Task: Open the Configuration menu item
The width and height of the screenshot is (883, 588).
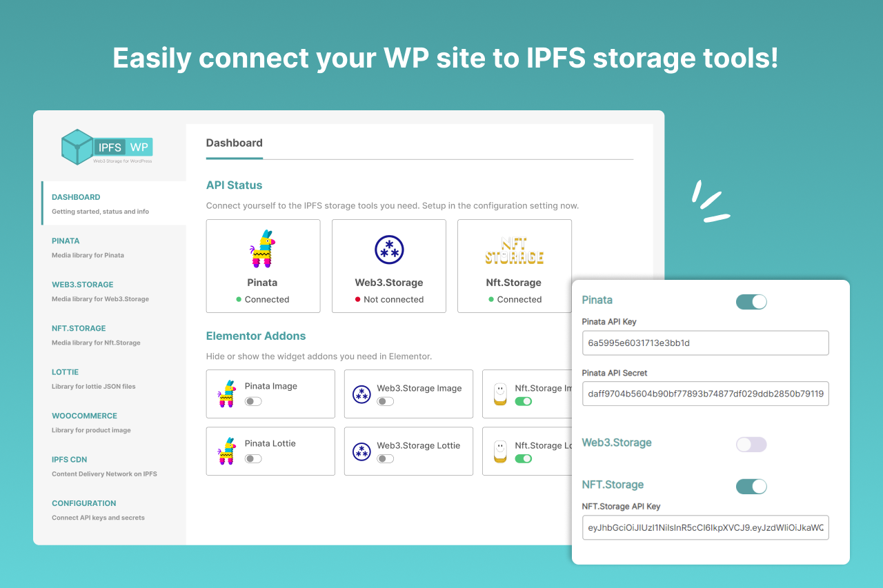Action: (x=114, y=510)
